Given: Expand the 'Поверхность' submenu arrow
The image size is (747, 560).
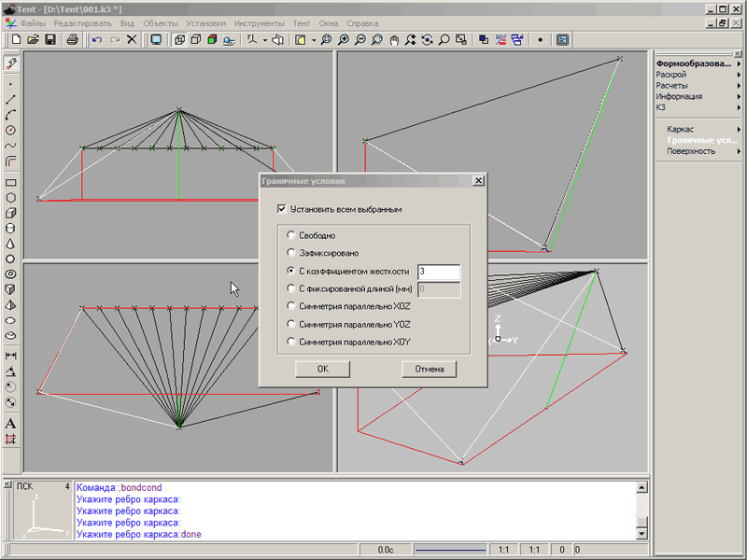Looking at the screenshot, I should tap(739, 151).
